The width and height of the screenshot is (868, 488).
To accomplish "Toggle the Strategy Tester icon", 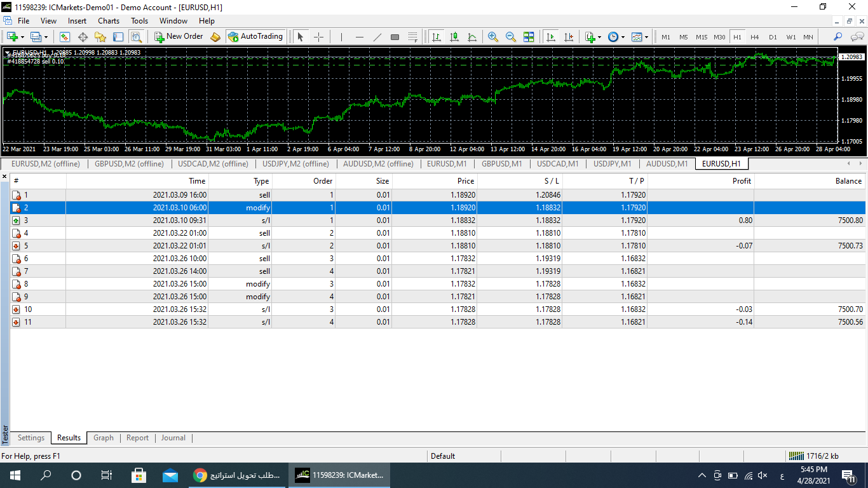I will point(136,37).
